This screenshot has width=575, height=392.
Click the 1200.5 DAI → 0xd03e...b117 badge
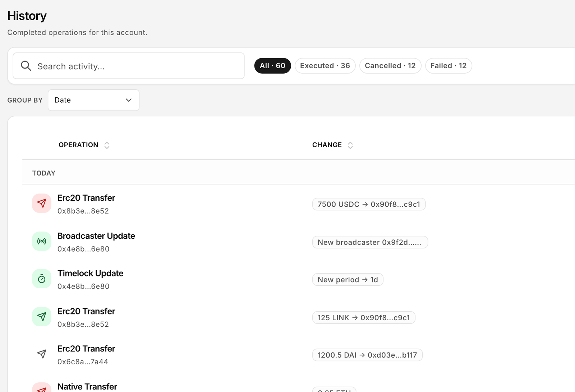pos(367,355)
